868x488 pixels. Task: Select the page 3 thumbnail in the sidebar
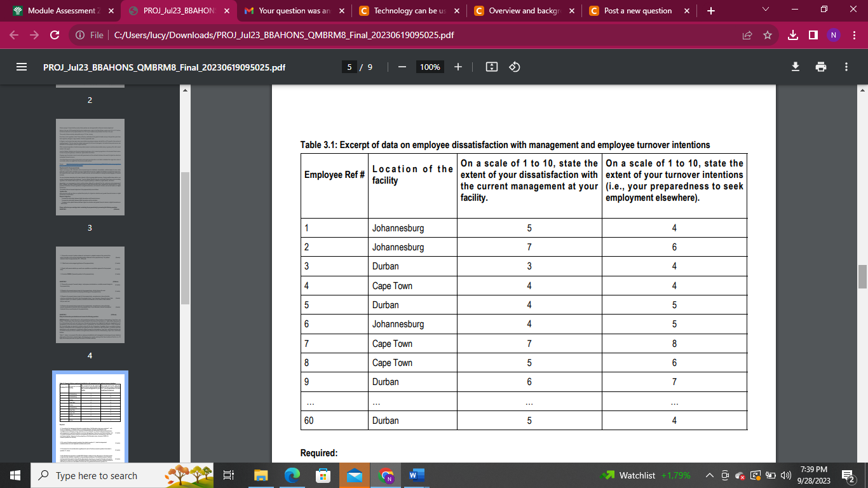(x=90, y=167)
